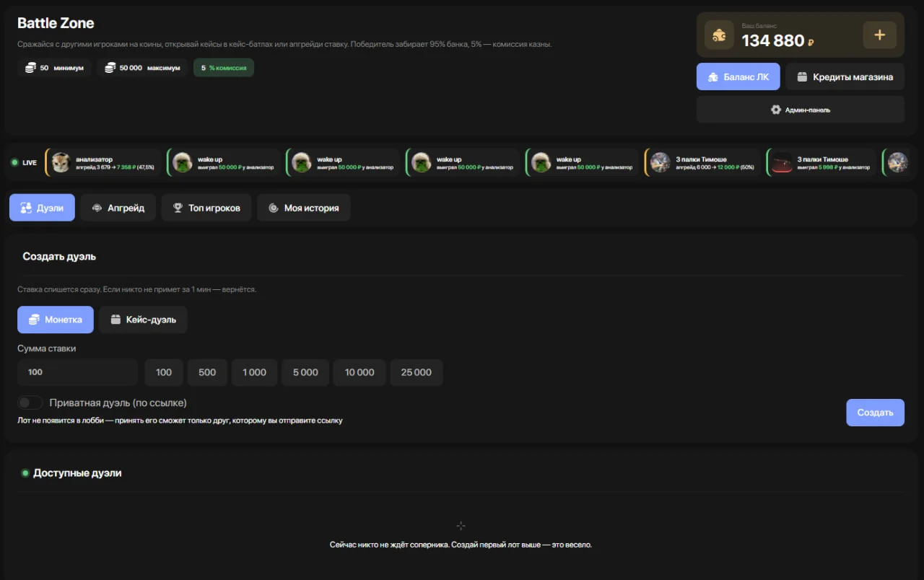924x580 pixels.
Task: Click the "5 % комиссия" chip
Action: pyautogui.click(x=224, y=68)
